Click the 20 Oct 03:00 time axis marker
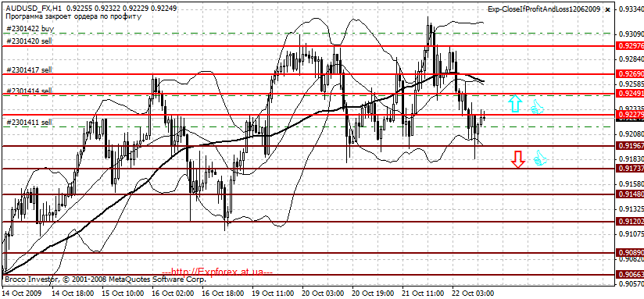This screenshot has height=299, width=644. click(323, 294)
